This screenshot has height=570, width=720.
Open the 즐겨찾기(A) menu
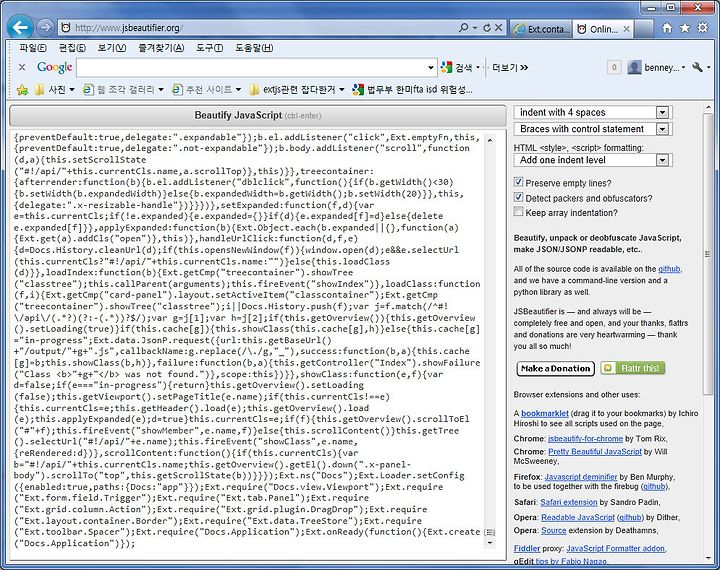[161, 48]
